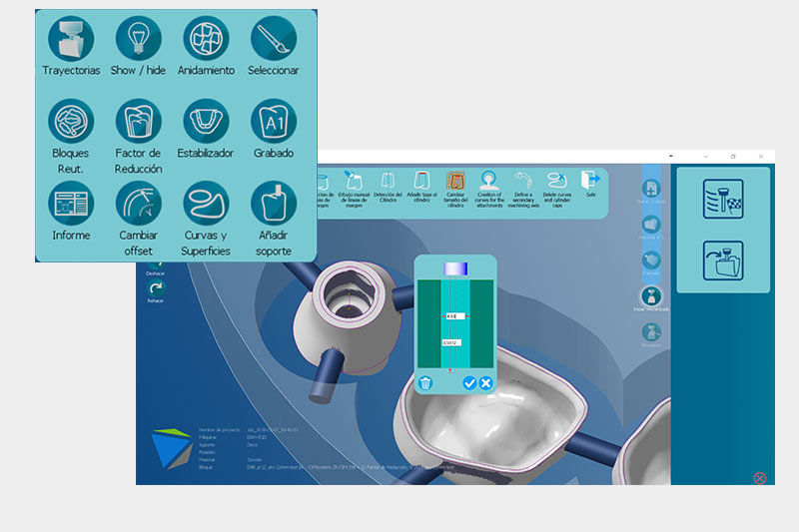Click the toolpath calculation flag icon

[723, 199]
